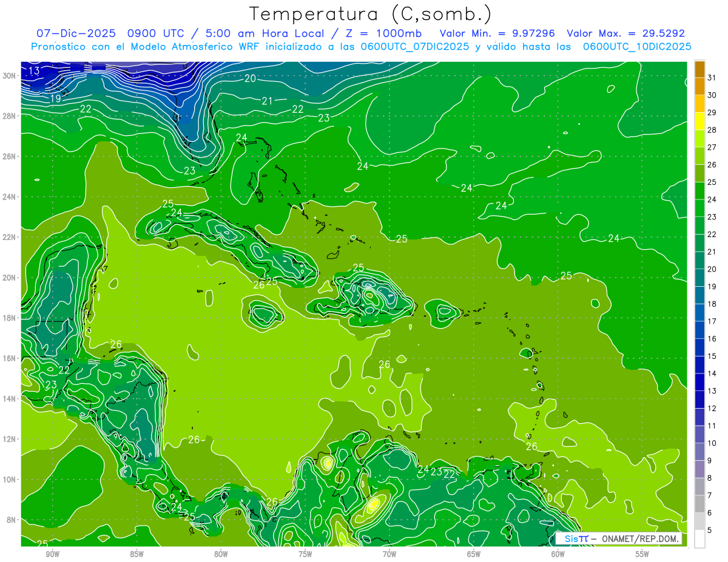Viewport: 728px width, 562px height.
Task: Click the white swatch below the 5 label
Action: tap(699, 539)
